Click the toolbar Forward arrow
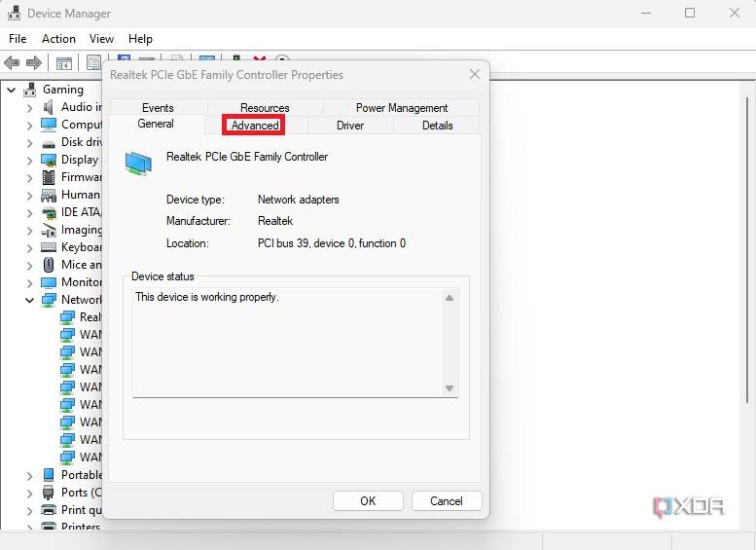The height and width of the screenshot is (550, 756). (x=34, y=62)
